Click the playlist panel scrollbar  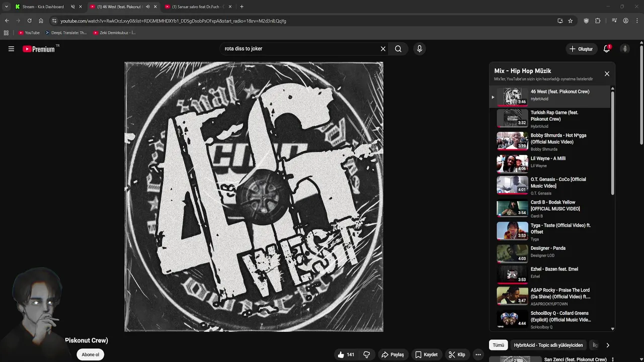pos(612,143)
